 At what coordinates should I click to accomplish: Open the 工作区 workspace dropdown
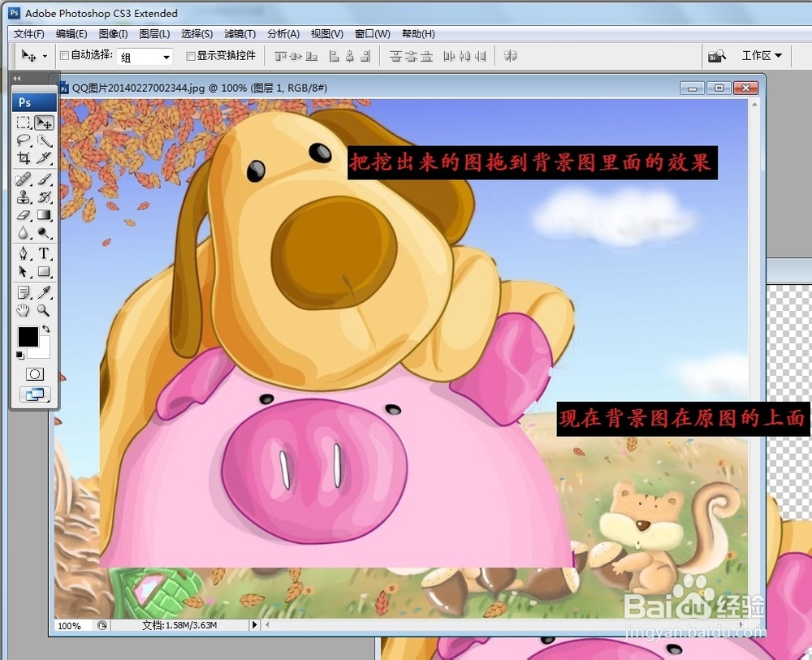coord(762,55)
